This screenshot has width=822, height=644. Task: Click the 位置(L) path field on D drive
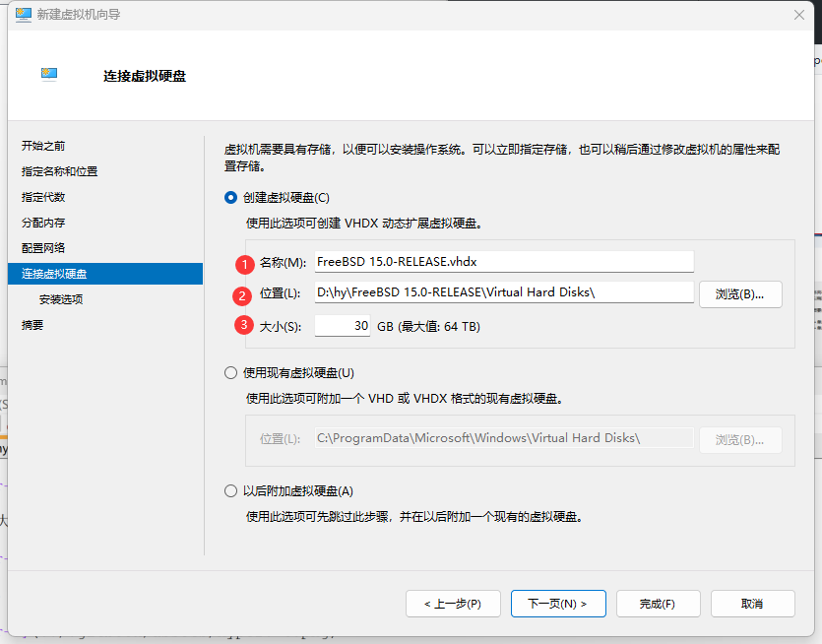tap(504, 292)
